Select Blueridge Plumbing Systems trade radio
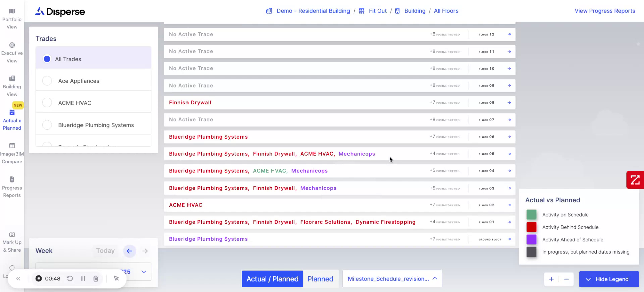Viewport: 644px width, 292px height. tap(47, 125)
